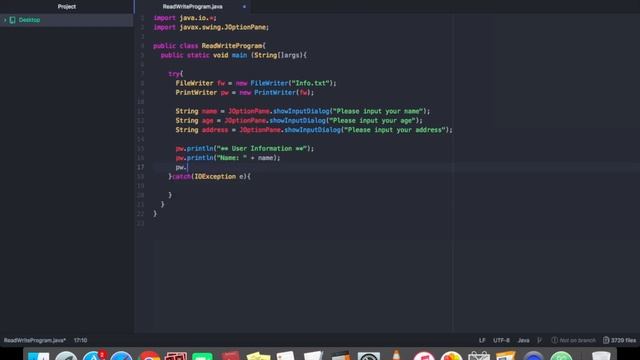Click the git branch icon in status bar
The image size is (640, 360).
540,340
